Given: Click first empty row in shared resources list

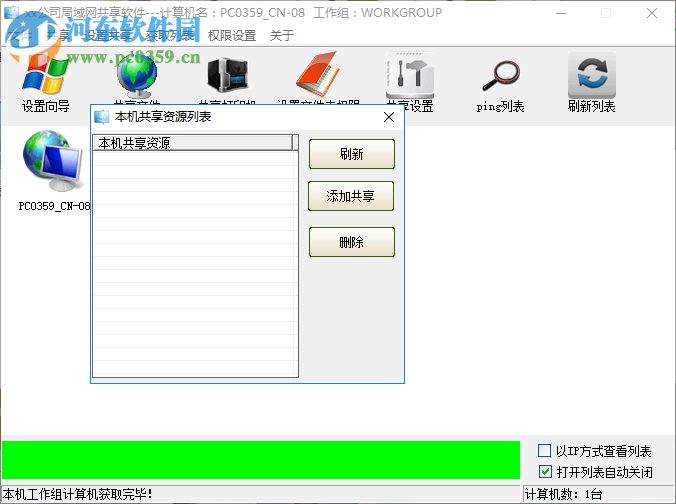Looking at the screenshot, I should tap(194, 158).
